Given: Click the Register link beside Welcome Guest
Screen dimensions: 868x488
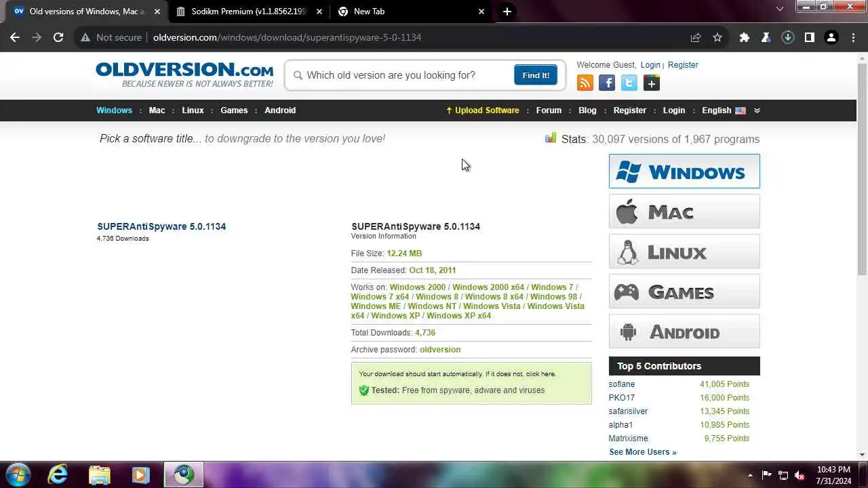Looking at the screenshot, I should [683, 65].
